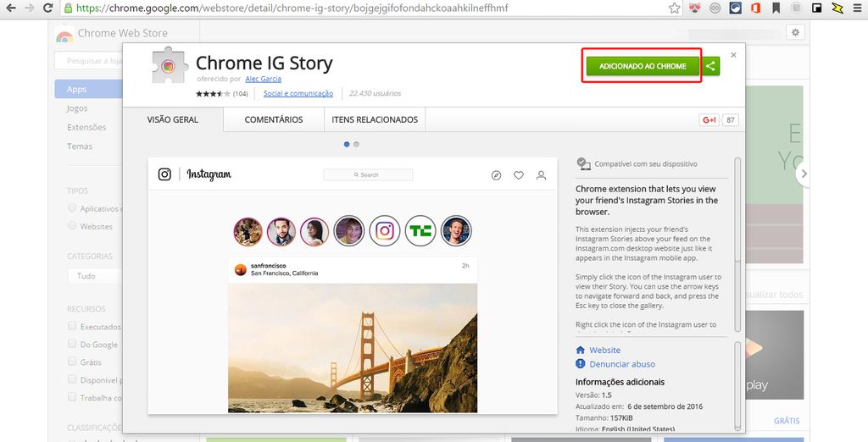Open the ITENS RELACIONADOS tab
Viewport: 868px width, 442px height.
tap(375, 119)
